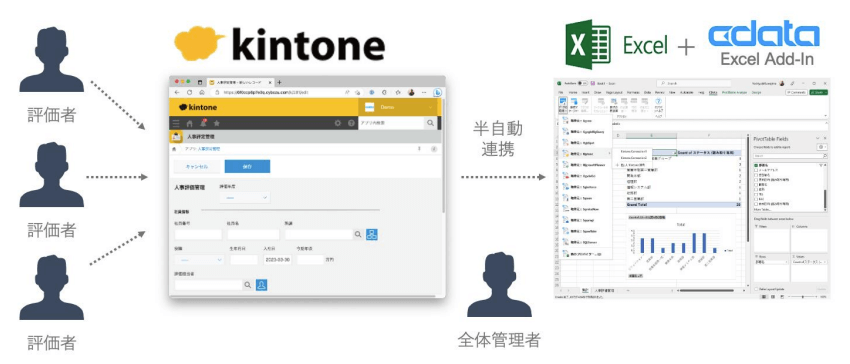
Task: Toggle the AutoSave switch in Excel
Action: tap(583, 83)
